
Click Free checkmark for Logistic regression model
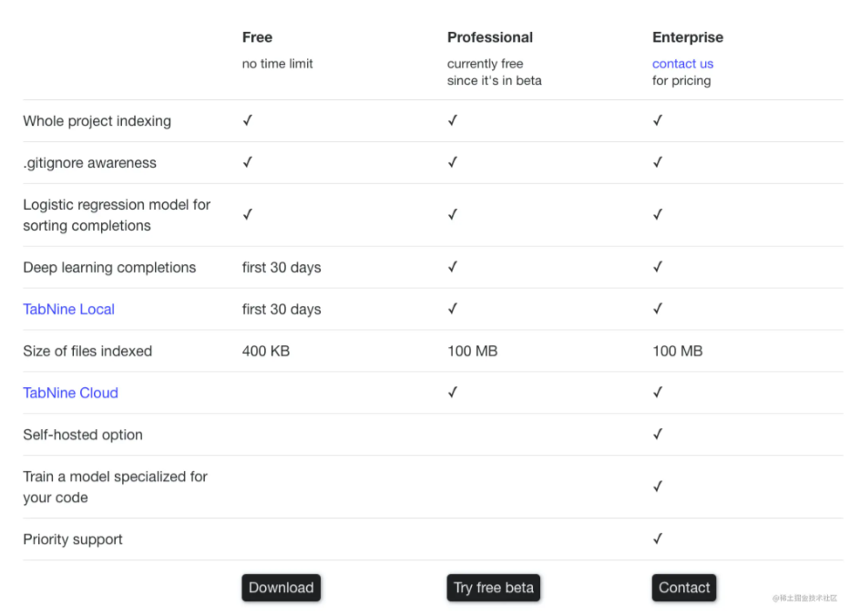247,214
